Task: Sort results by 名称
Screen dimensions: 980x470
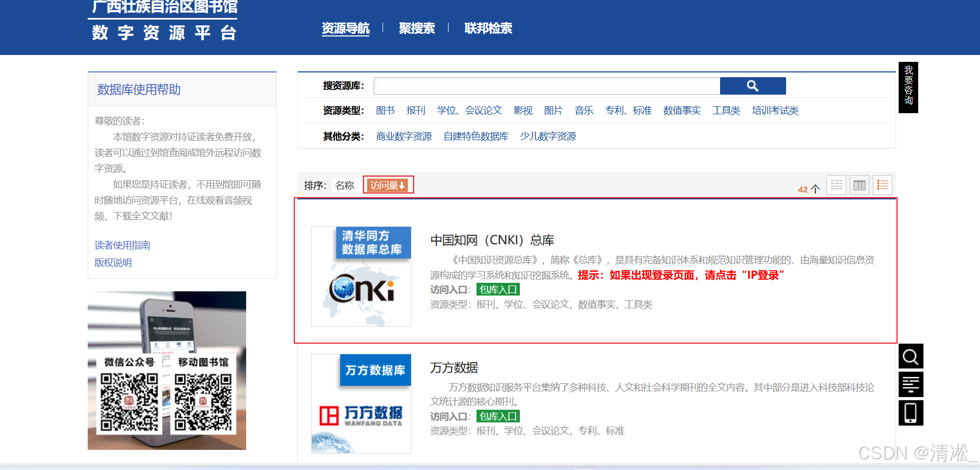Action: tap(344, 186)
